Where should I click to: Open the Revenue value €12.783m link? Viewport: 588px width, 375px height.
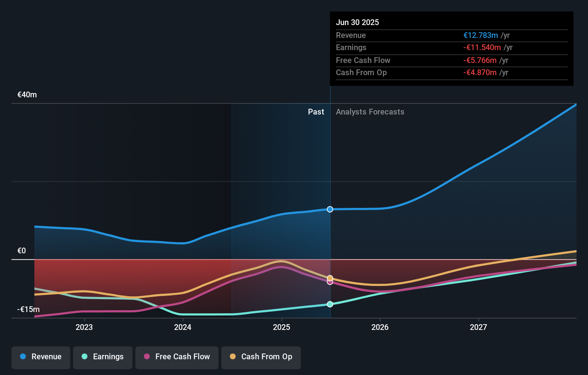point(481,35)
